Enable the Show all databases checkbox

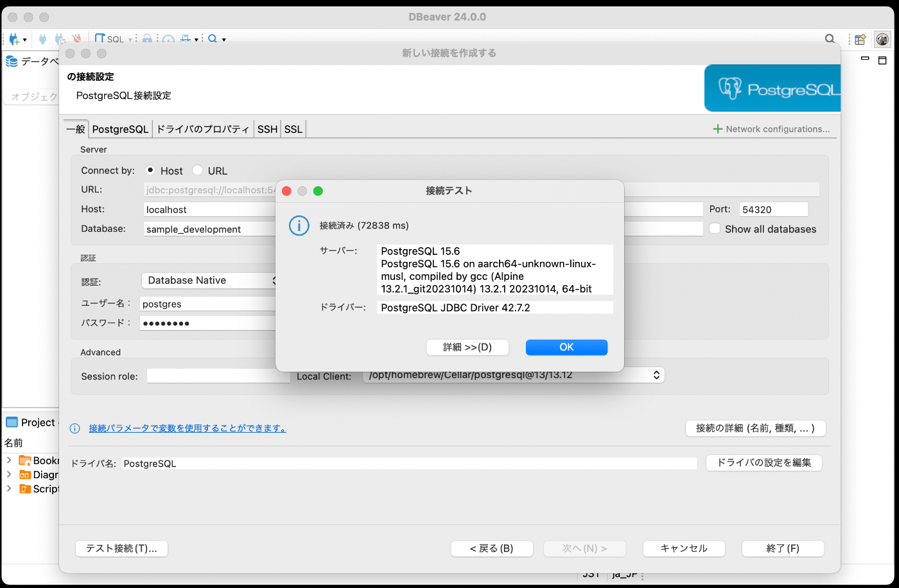(715, 229)
